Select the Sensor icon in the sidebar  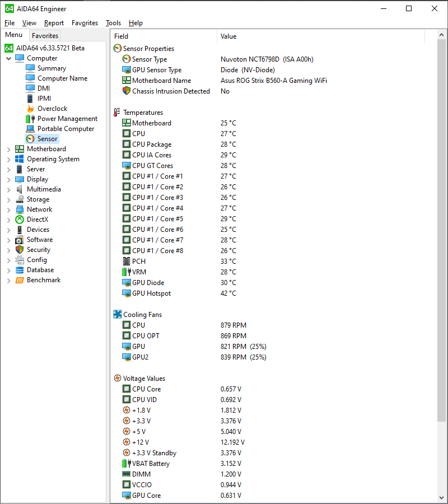pyautogui.click(x=31, y=138)
